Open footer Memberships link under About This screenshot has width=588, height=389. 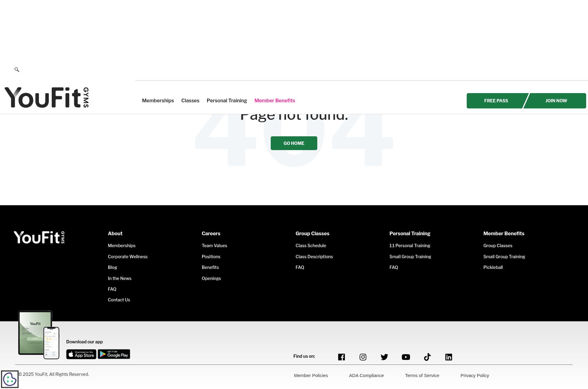click(122, 246)
